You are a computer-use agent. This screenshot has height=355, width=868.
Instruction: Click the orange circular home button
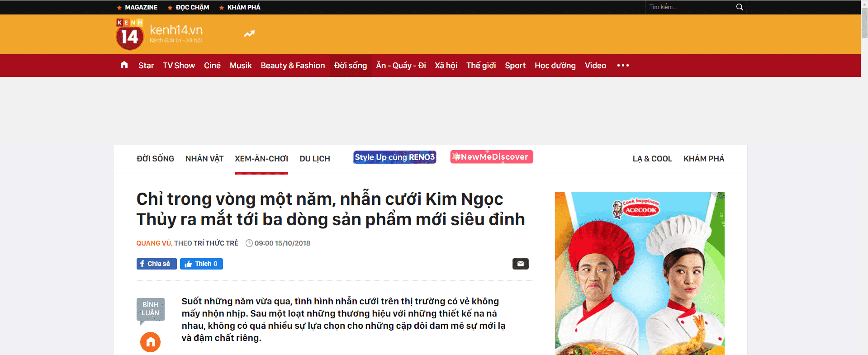[x=150, y=342]
